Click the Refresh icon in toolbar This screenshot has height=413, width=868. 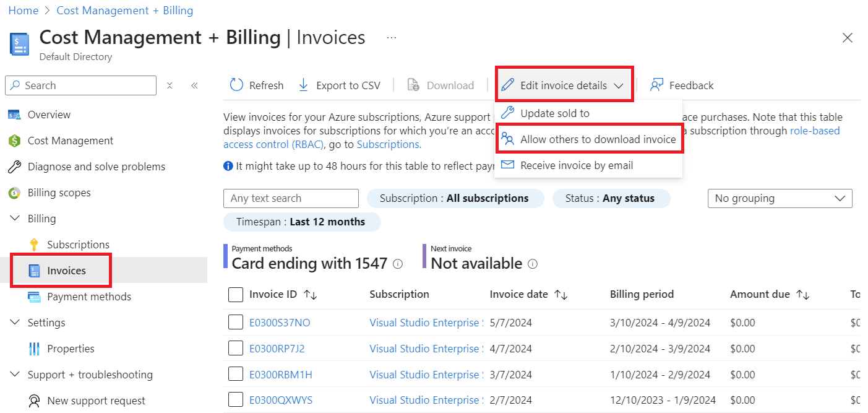point(236,85)
